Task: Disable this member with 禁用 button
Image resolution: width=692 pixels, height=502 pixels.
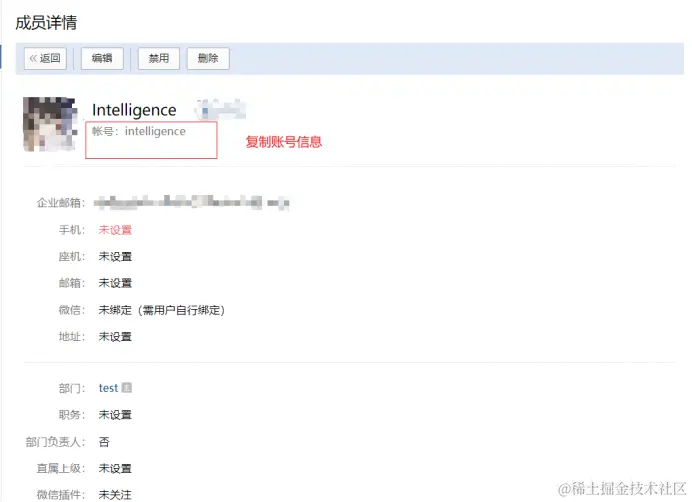Action: coord(159,59)
